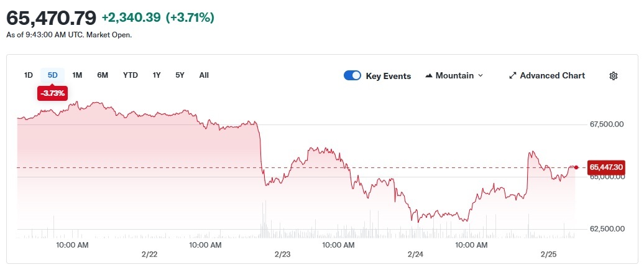The width and height of the screenshot is (644, 267).
Task: Click the Mountain chart type icon
Action: click(x=429, y=76)
